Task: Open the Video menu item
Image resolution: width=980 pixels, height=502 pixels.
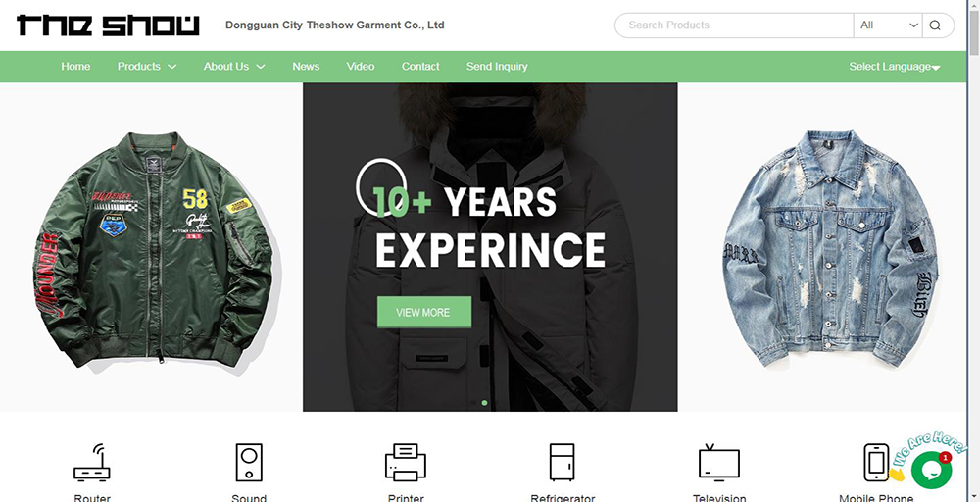Action: point(361,67)
